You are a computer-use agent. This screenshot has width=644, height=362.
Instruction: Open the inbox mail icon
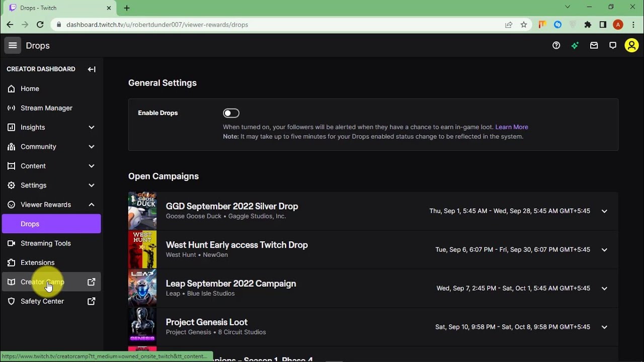click(594, 45)
